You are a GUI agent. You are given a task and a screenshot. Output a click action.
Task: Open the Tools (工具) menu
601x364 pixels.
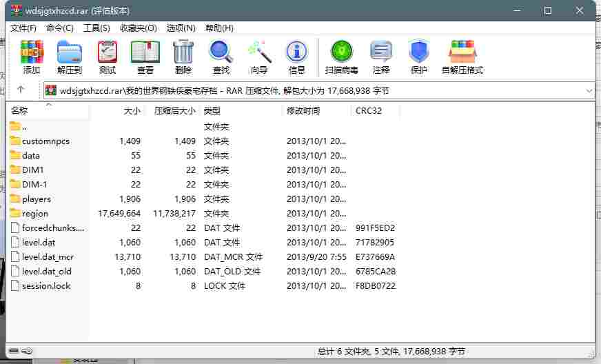96,28
